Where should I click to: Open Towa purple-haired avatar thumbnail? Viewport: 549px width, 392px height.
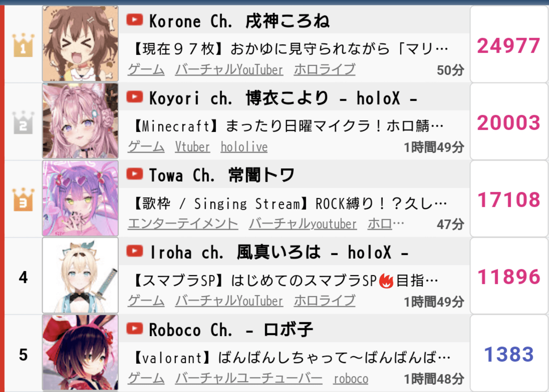[80, 198]
